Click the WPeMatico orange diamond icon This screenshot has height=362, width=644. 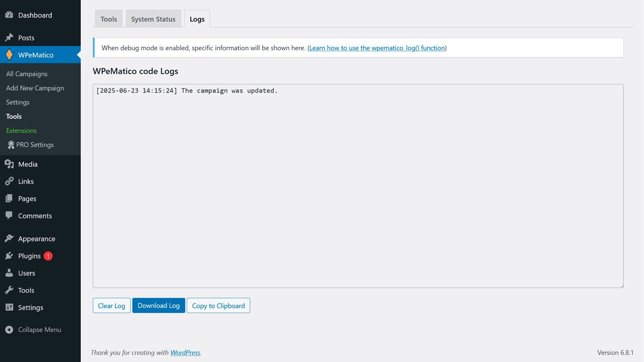pos(9,55)
